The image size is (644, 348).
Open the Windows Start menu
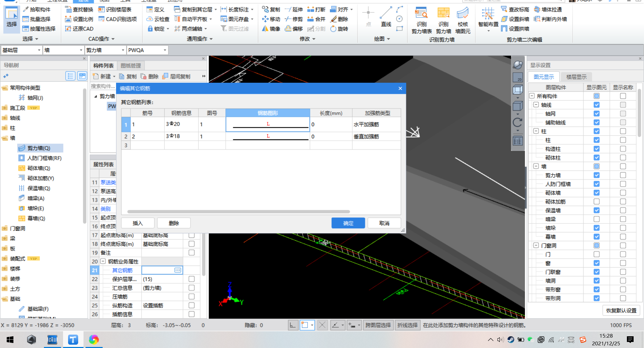[10, 340]
